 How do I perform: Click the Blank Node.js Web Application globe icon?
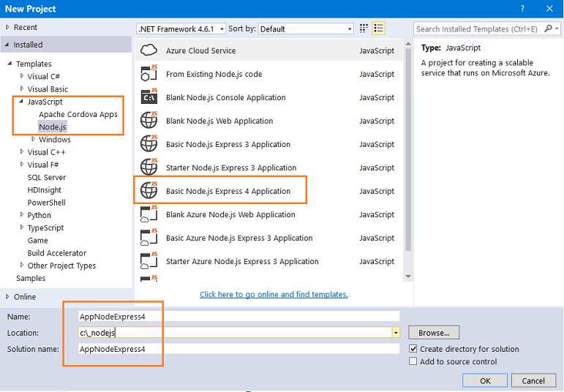click(x=148, y=121)
